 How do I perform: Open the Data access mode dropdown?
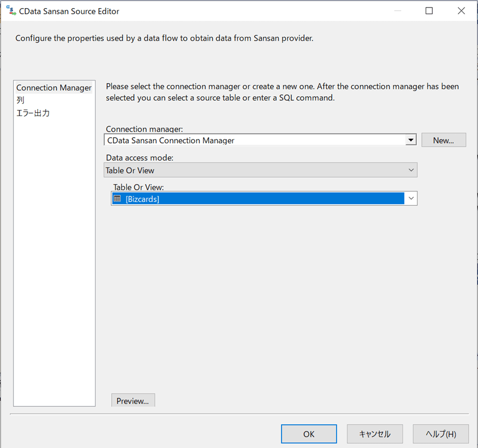[x=261, y=170]
